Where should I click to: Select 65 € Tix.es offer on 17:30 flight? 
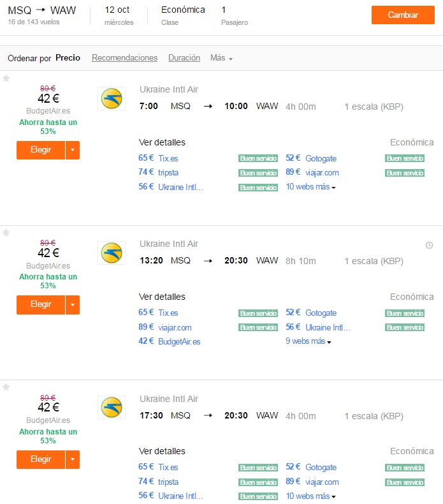pos(158,467)
